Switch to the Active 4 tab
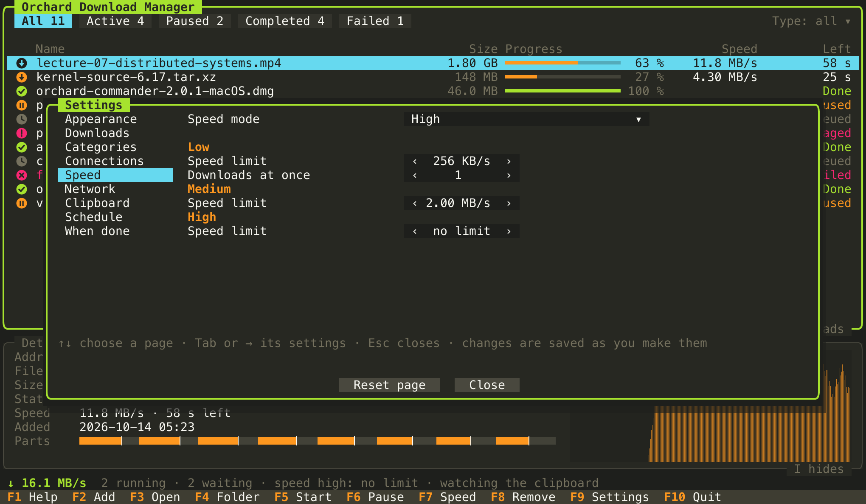The width and height of the screenshot is (866, 504). tap(115, 21)
